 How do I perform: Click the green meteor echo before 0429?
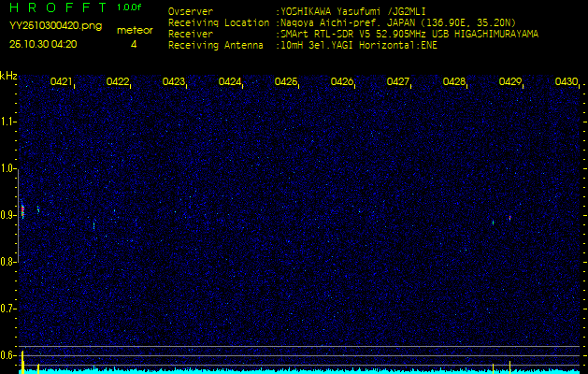pos(494,223)
